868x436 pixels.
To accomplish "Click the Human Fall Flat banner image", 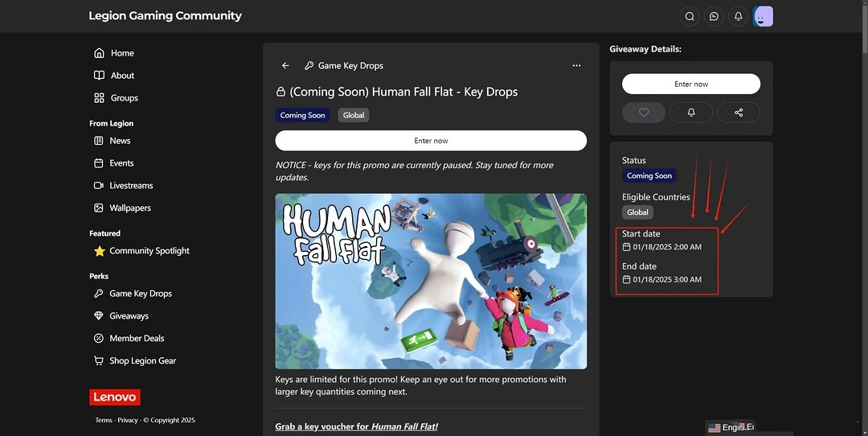I will click(x=431, y=281).
